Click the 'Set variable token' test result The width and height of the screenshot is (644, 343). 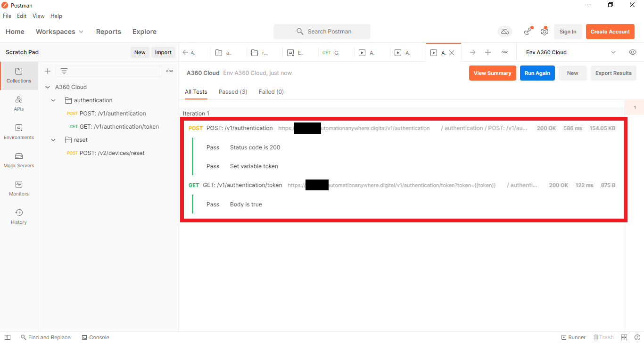click(x=254, y=166)
